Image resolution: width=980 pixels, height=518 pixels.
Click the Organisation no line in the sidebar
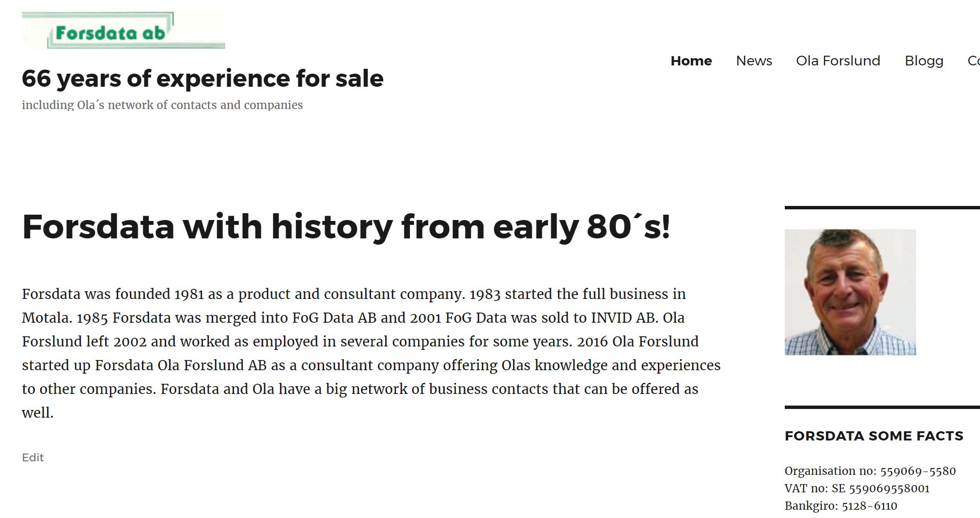click(x=870, y=471)
